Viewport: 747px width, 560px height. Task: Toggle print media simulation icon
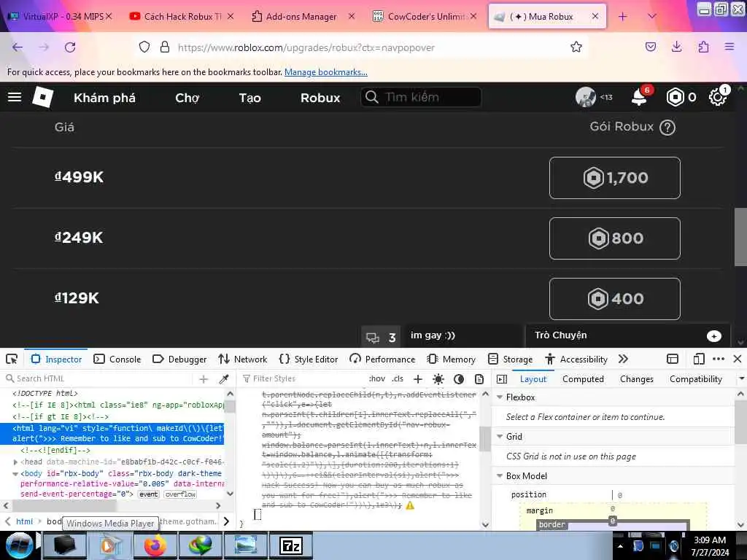pyautogui.click(x=479, y=379)
